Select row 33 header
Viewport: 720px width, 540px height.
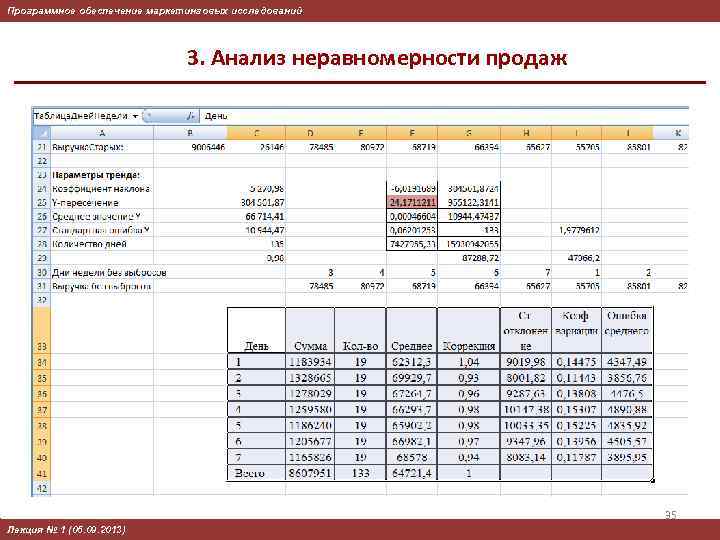(x=41, y=330)
